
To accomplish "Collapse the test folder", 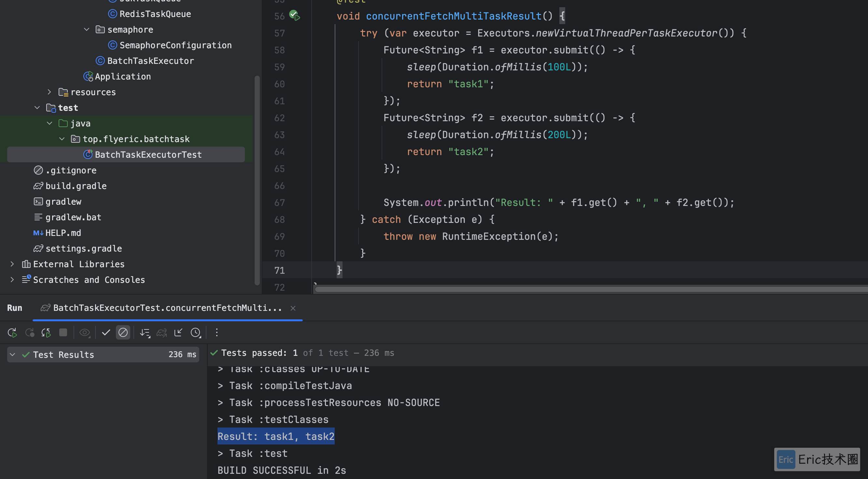I will (x=37, y=108).
